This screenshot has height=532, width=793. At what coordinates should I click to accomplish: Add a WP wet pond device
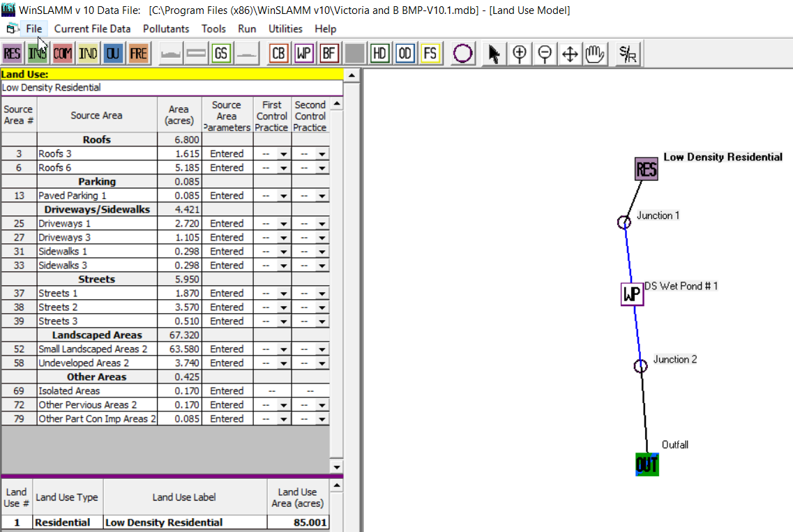[x=303, y=52]
